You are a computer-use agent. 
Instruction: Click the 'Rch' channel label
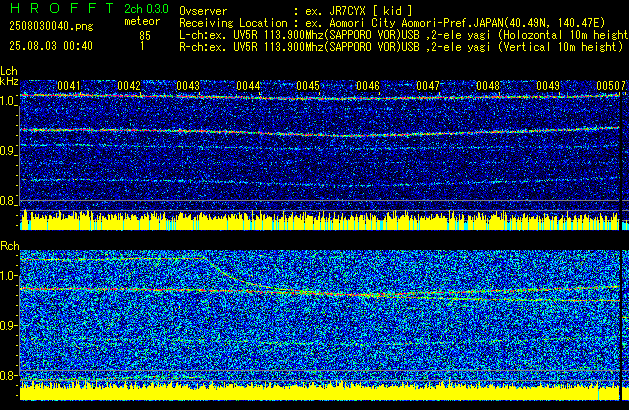click(10, 246)
